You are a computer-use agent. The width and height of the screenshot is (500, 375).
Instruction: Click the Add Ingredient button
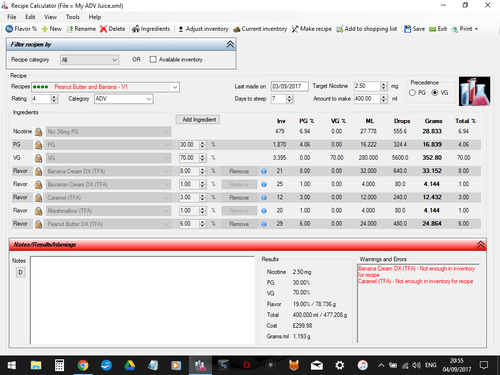(198, 120)
